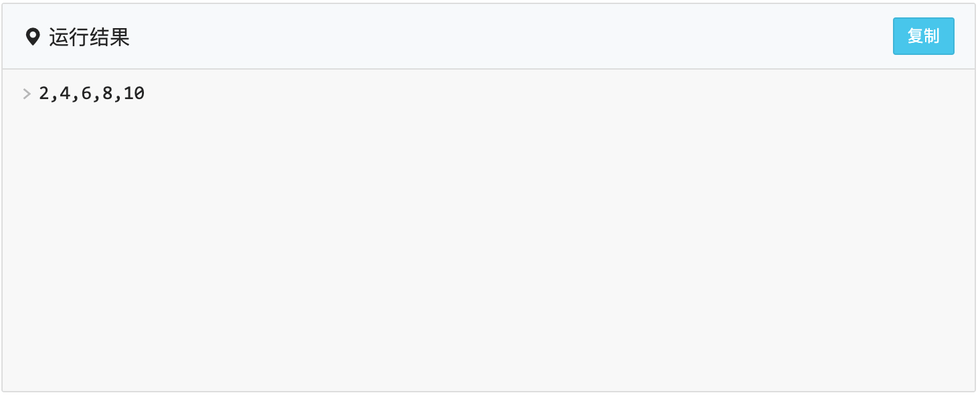Click the number 2 in the output
The height and width of the screenshot is (395, 980).
tap(44, 94)
